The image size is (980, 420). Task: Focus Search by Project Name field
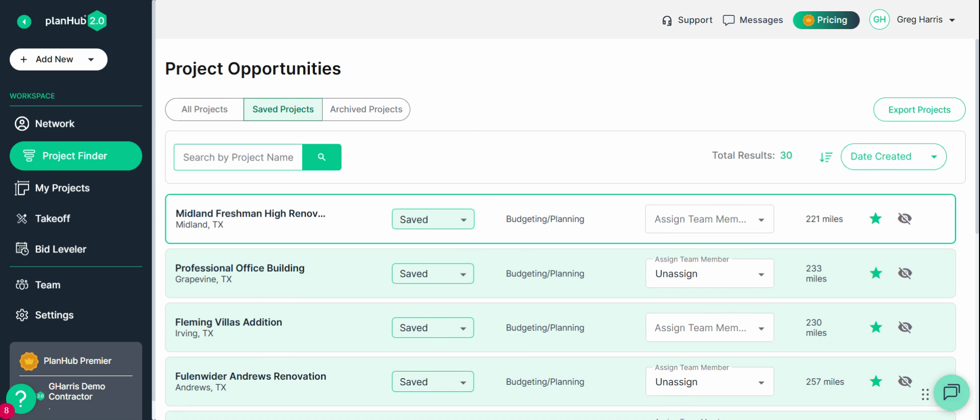click(238, 157)
